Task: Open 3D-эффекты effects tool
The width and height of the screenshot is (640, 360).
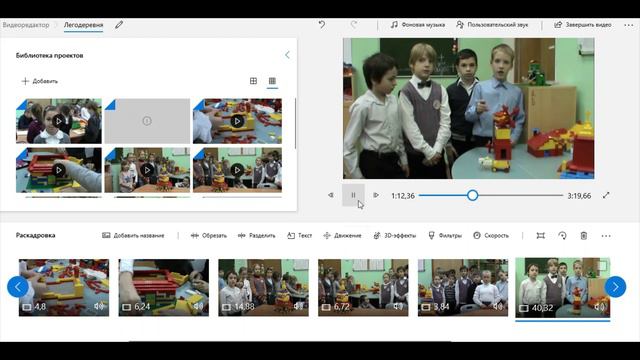Action: pos(395,236)
